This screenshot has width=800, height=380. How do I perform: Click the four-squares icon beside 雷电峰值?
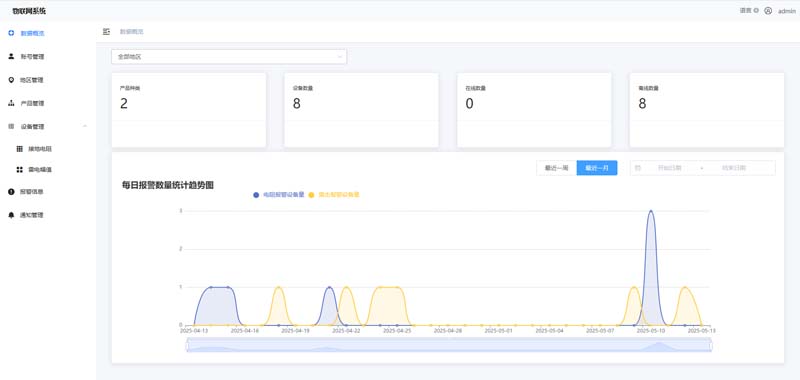[x=19, y=169]
